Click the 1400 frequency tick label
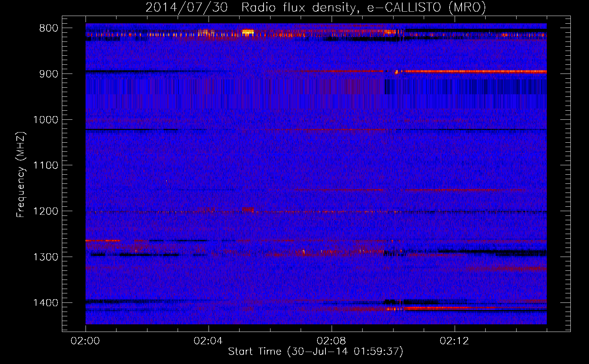Image resolution: width=589 pixels, height=364 pixels. [46, 303]
